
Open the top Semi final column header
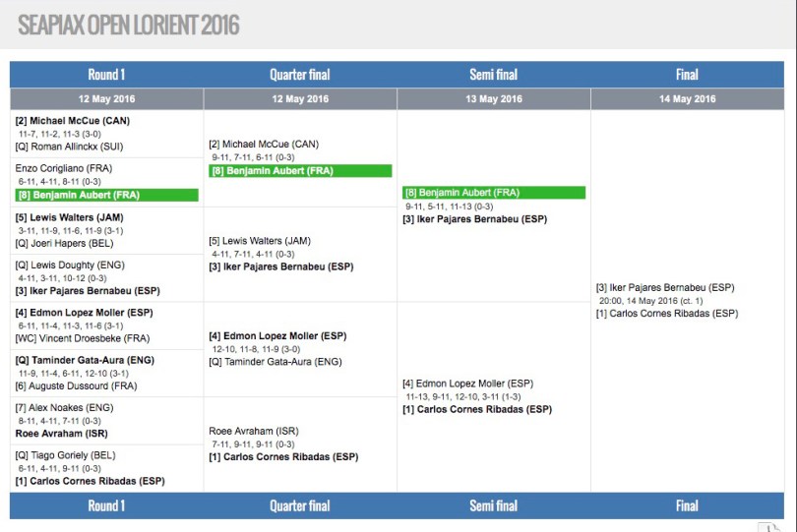[493, 75]
